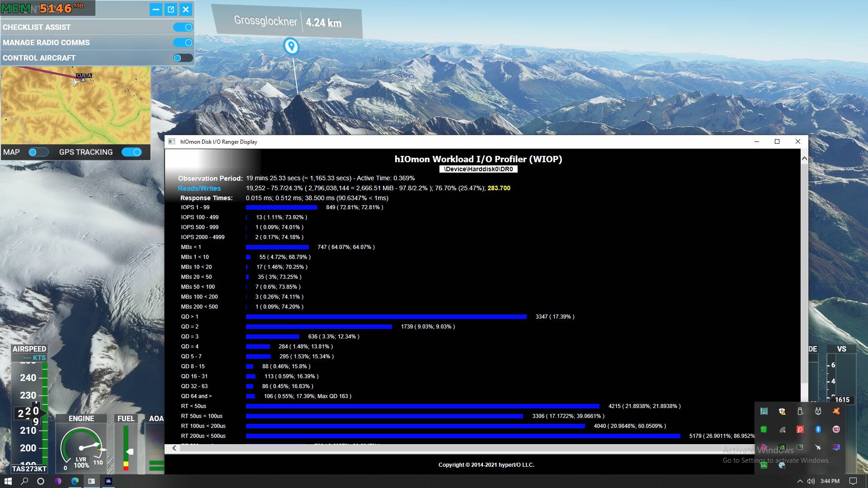868x488 pixels.
Task: Enable Control Aircraft toggle
Action: [183, 58]
